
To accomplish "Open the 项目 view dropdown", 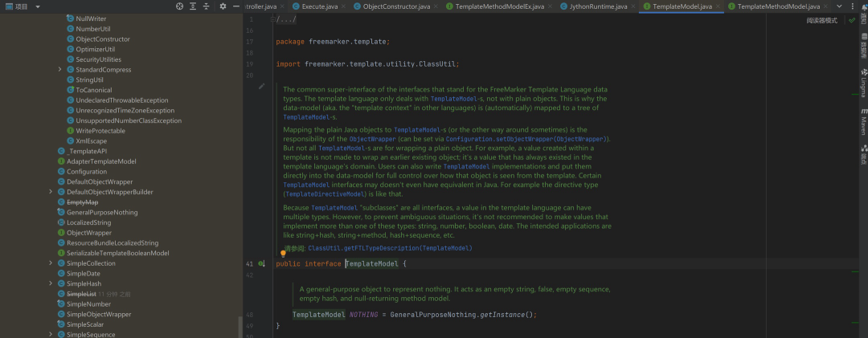I will pos(38,6).
